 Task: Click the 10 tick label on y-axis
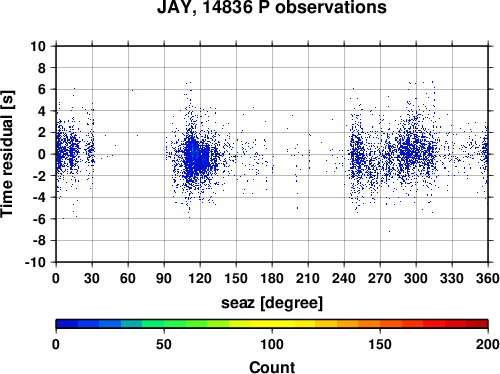coord(38,46)
